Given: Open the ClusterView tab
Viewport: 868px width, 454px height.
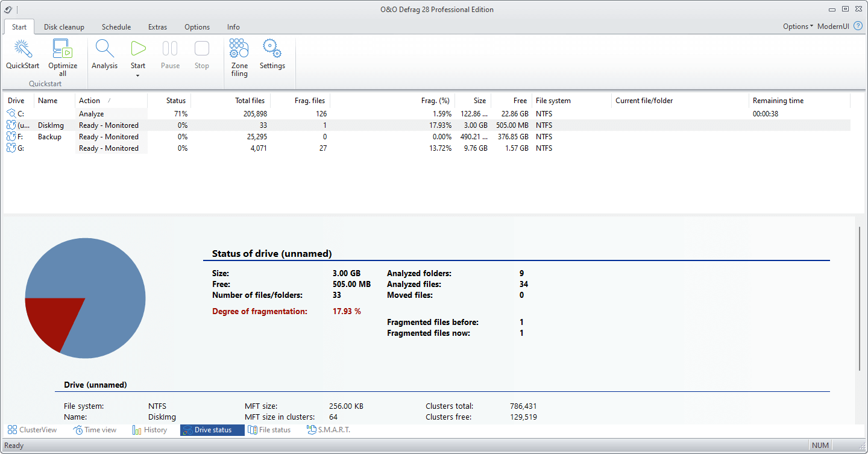Looking at the screenshot, I should pos(32,430).
